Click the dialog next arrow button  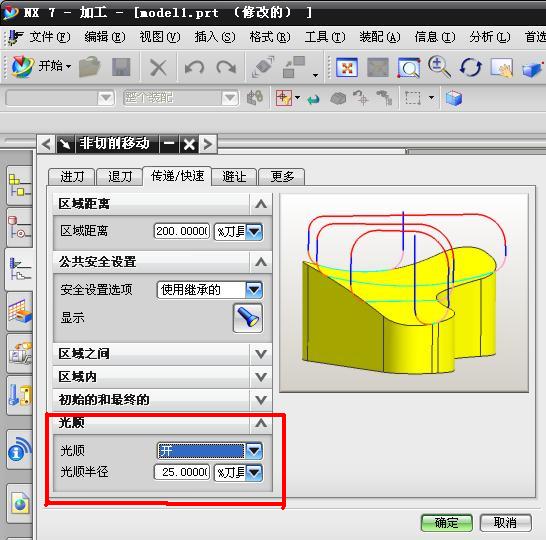[208, 143]
